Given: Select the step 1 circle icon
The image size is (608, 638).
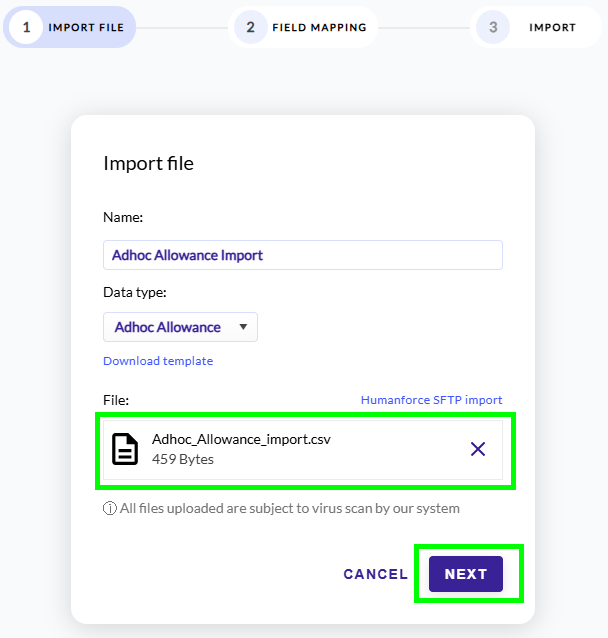Looking at the screenshot, I should pyautogui.click(x=26, y=27).
